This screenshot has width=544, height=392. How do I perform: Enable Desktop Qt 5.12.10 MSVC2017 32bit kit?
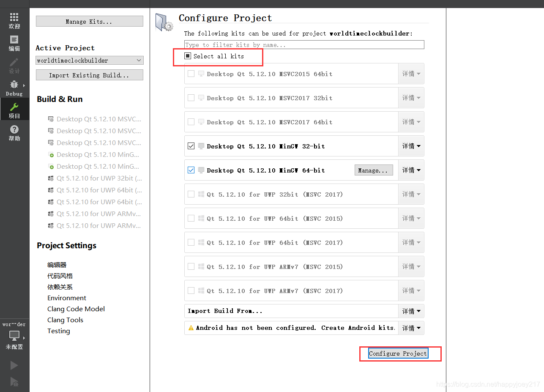[191, 98]
